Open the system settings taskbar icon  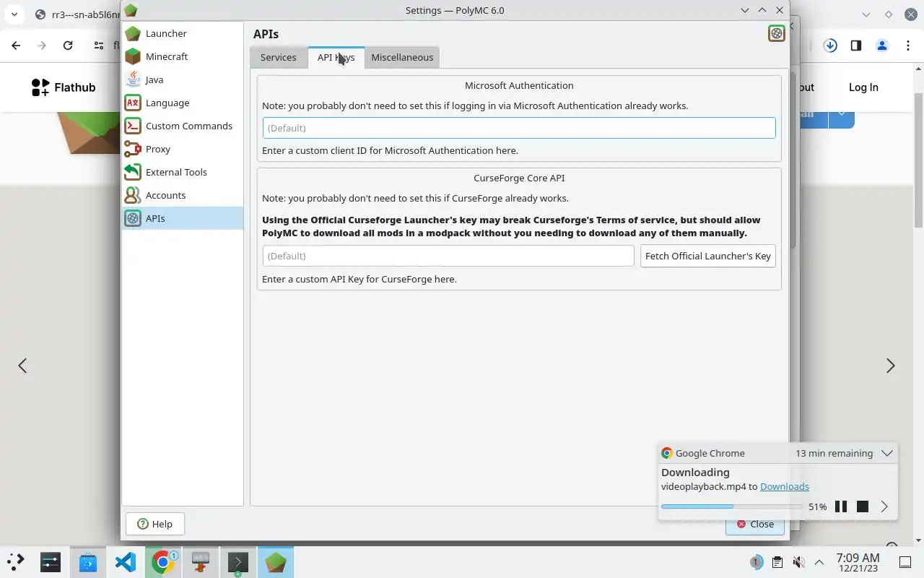pos(51,561)
